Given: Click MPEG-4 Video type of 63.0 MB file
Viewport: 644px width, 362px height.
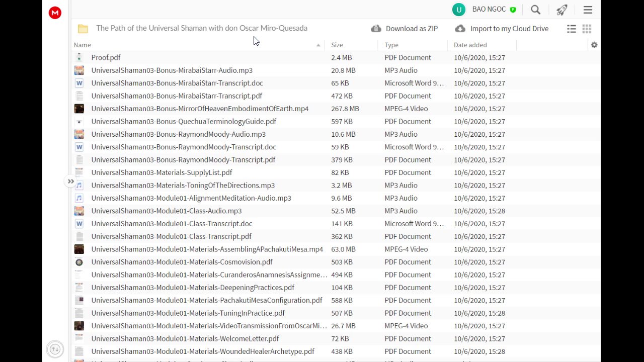Looking at the screenshot, I should coord(406,249).
